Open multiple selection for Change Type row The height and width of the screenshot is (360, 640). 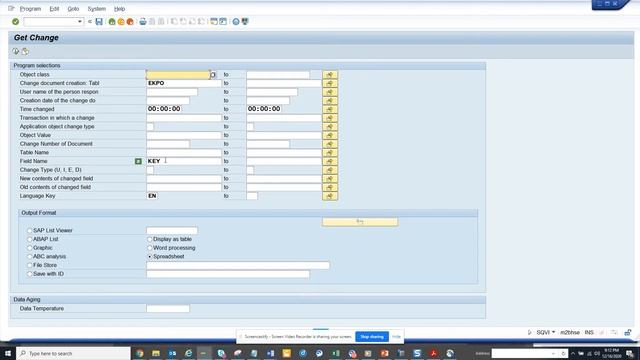click(x=330, y=170)
